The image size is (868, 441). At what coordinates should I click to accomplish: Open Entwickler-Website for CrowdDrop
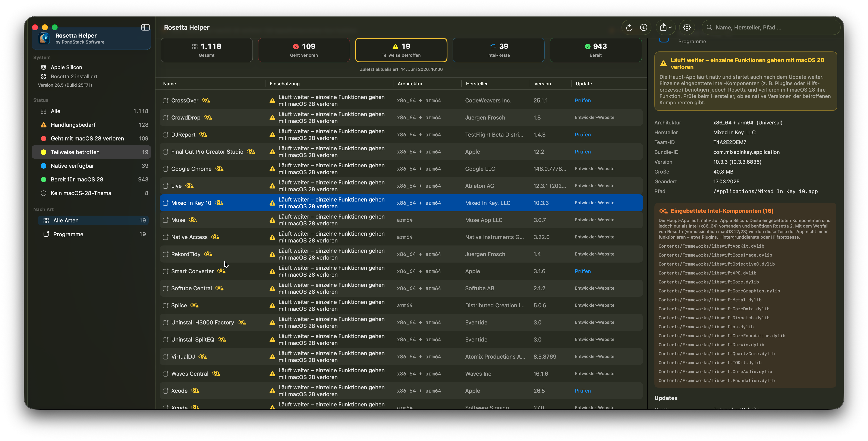coord(594,117)
